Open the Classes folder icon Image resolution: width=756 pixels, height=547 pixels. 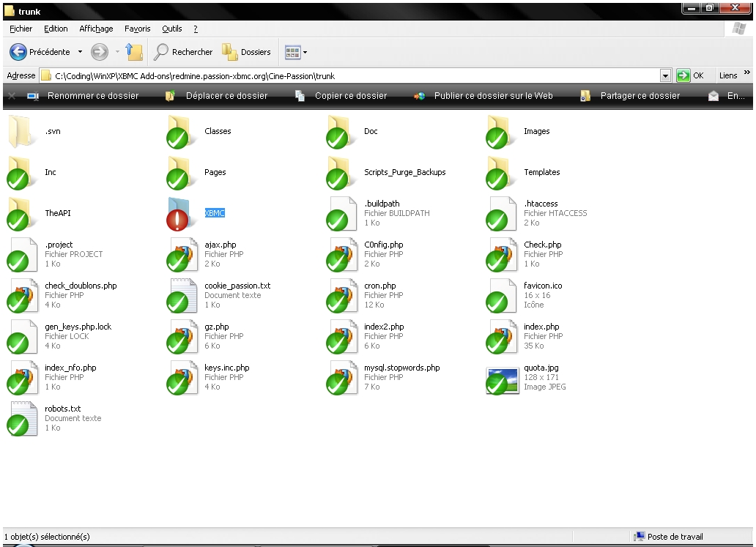(x=182, y=131)
